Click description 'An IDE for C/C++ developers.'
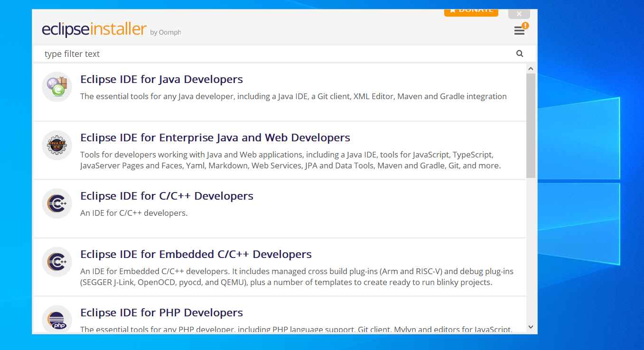 click(x=134, y=213)
